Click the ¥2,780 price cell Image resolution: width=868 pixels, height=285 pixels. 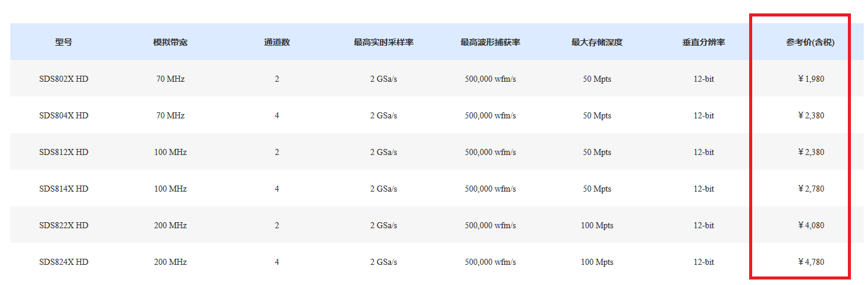(811, 189)
